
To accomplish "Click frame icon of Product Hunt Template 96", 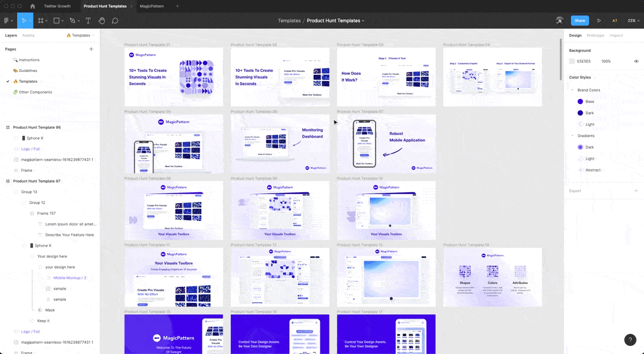I will coord(8,127).
